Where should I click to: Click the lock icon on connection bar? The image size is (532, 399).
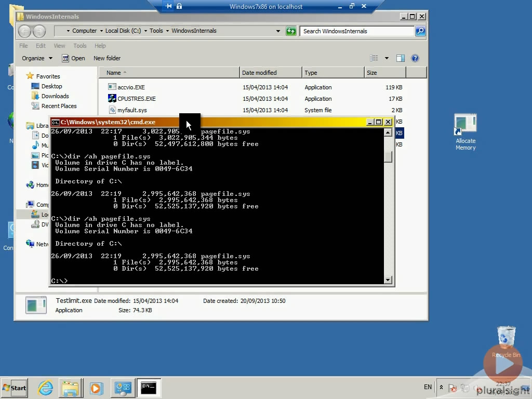pos(179,6)
